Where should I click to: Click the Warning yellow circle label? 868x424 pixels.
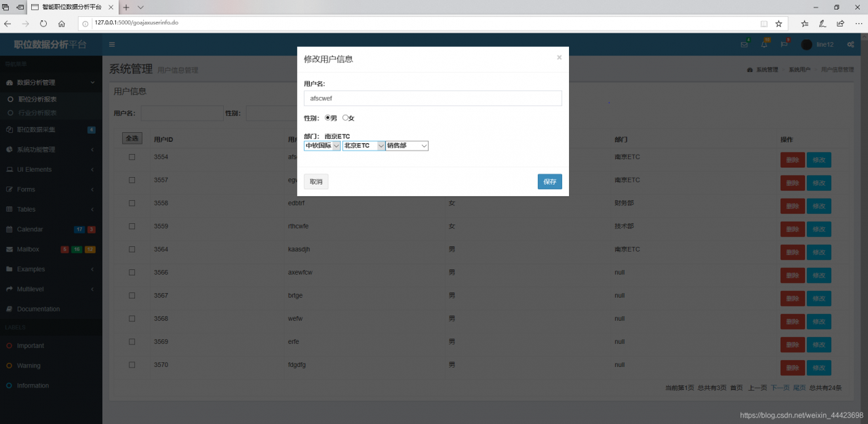coord(9,366)
